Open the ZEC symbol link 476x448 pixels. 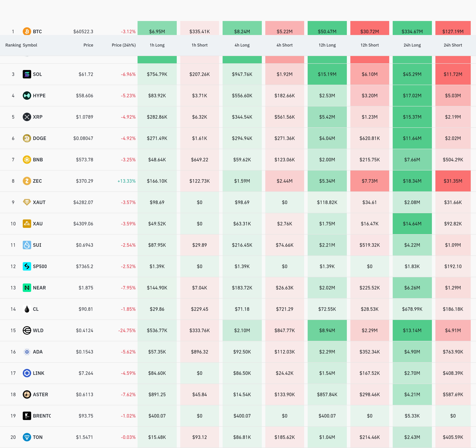point(37,181)
